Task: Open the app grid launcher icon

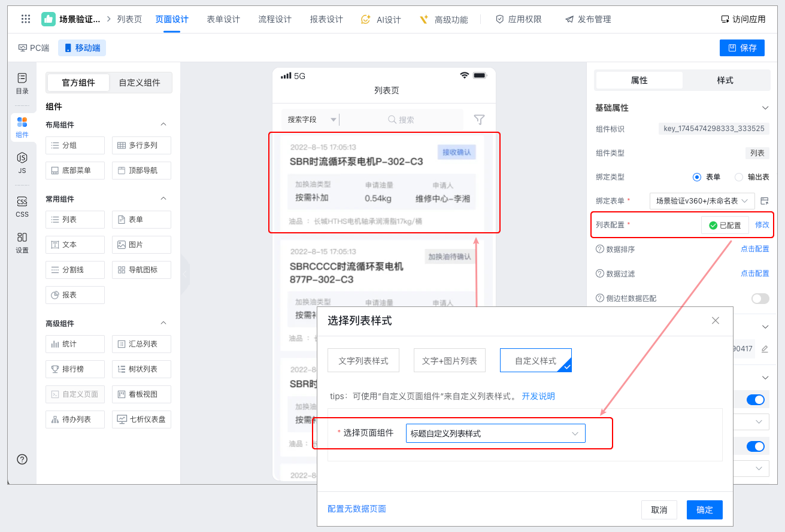Action: click(26, 19)
